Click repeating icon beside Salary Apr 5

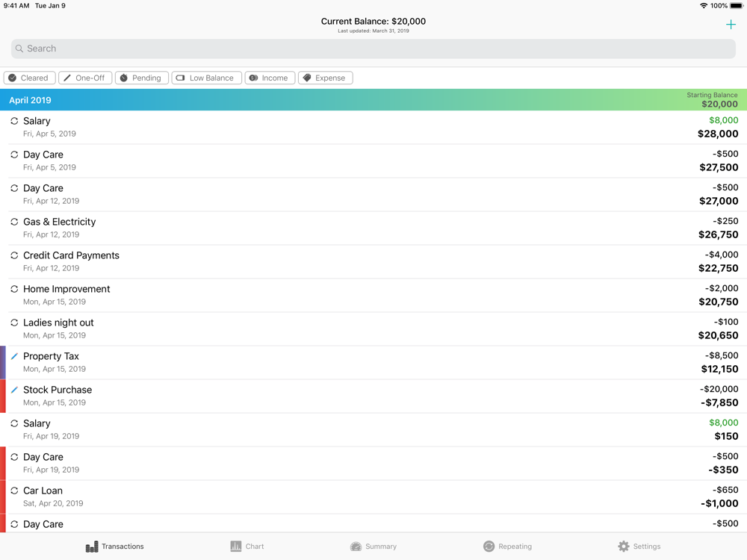14,121
